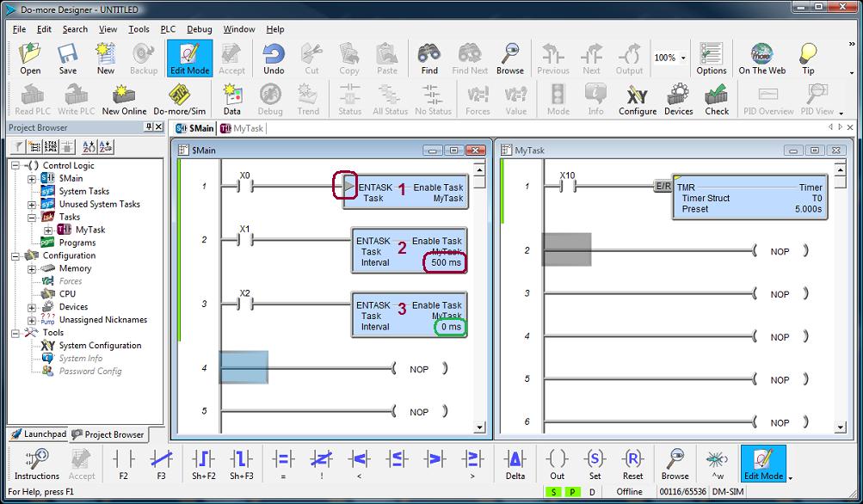
Task: Switch to the Launchpad tab
Action: pos(38,434)
